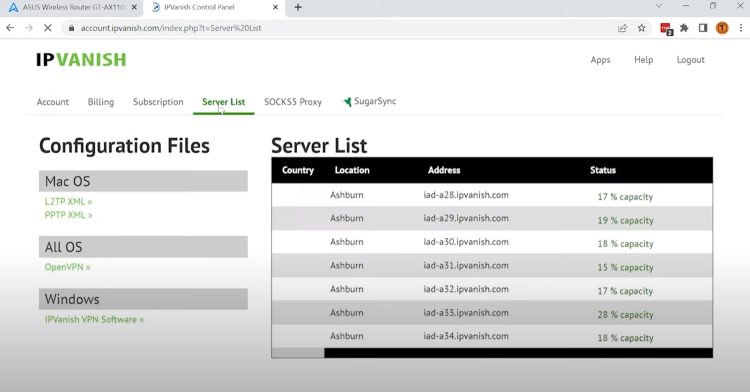Select address iad-a31.ipvanish.com
Viewport: 750px width, 392px height.
(x=466, y=265)
